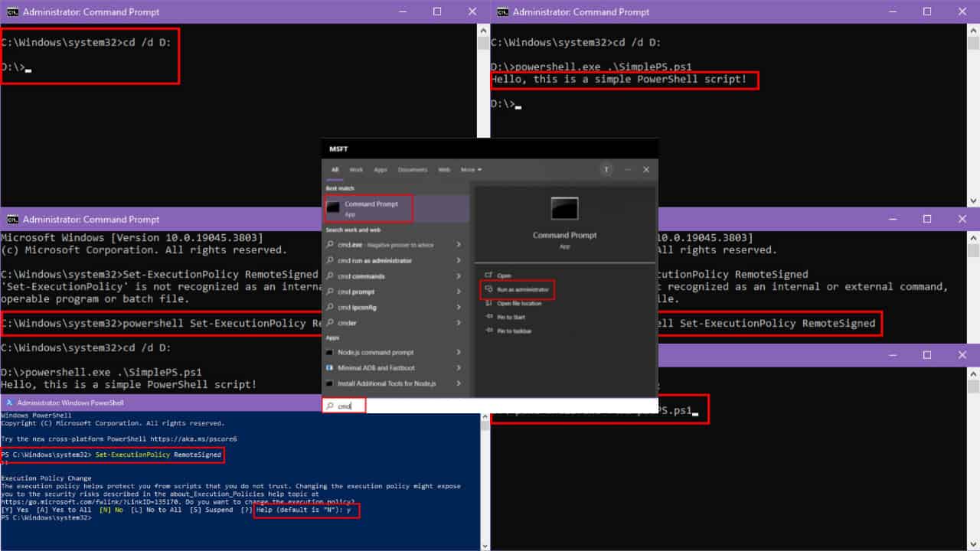Switch to the Documents search tab
980x551 pixels.
pyautogui.click(x=413, y=169)
